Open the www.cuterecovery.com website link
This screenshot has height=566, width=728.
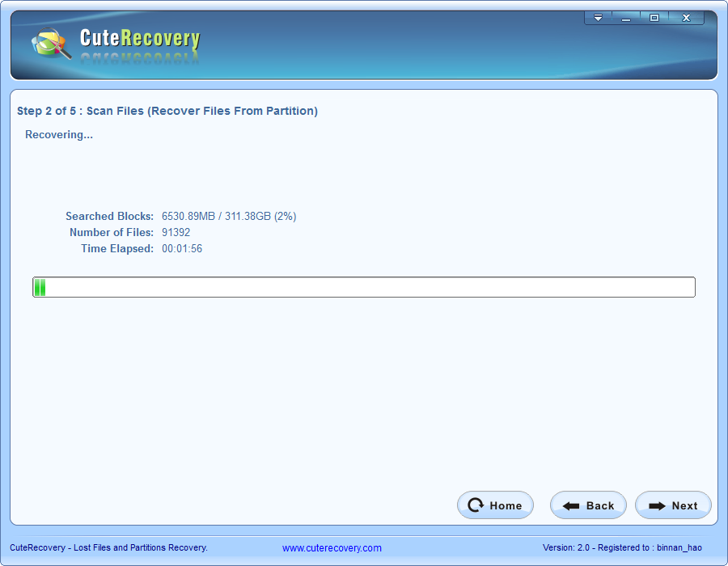tap(332, 548)
